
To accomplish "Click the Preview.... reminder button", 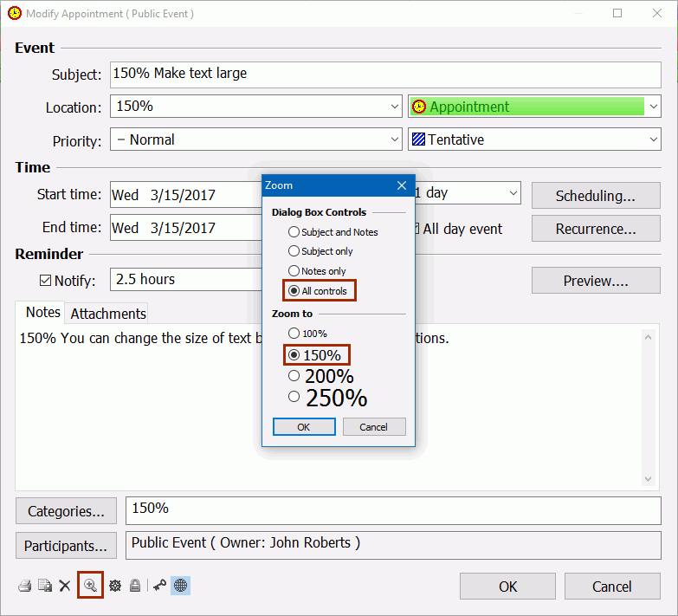I will point(596,281).
